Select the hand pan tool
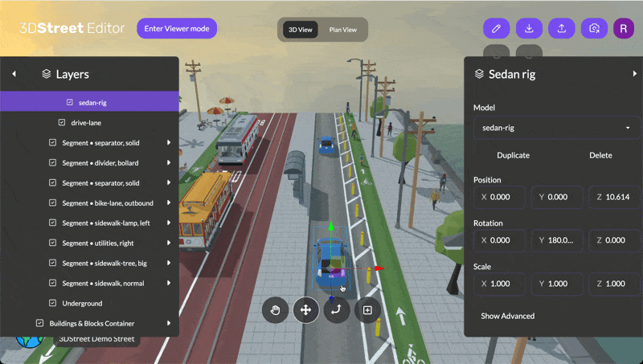643x364 pixels. [275, 309]
